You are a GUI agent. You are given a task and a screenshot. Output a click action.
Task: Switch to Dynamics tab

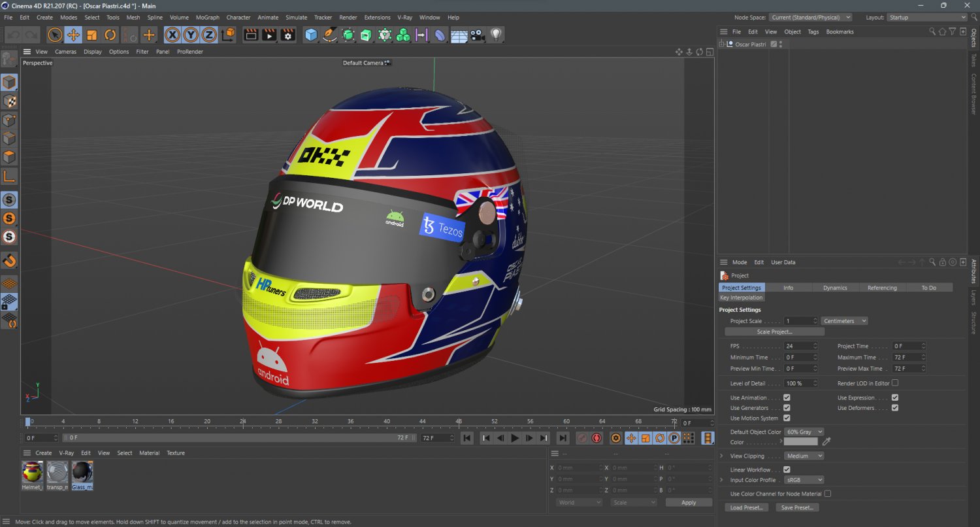835,288
